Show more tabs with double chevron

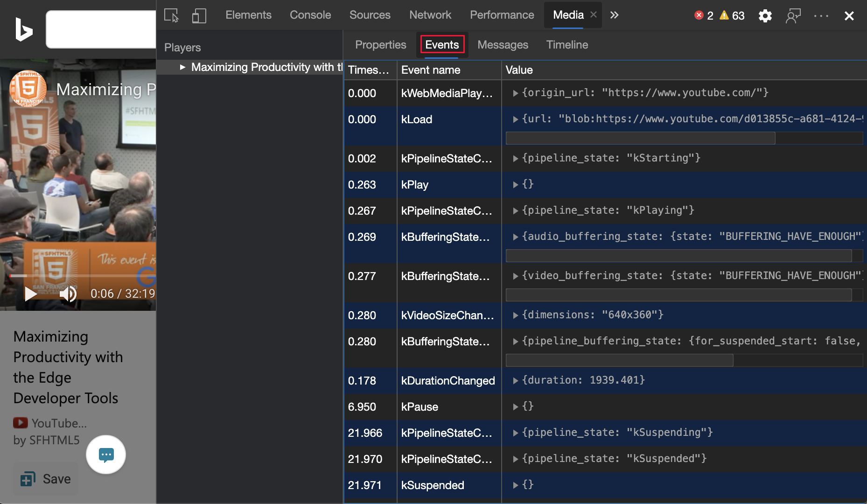pyautogui.click(x=614, y=15)
